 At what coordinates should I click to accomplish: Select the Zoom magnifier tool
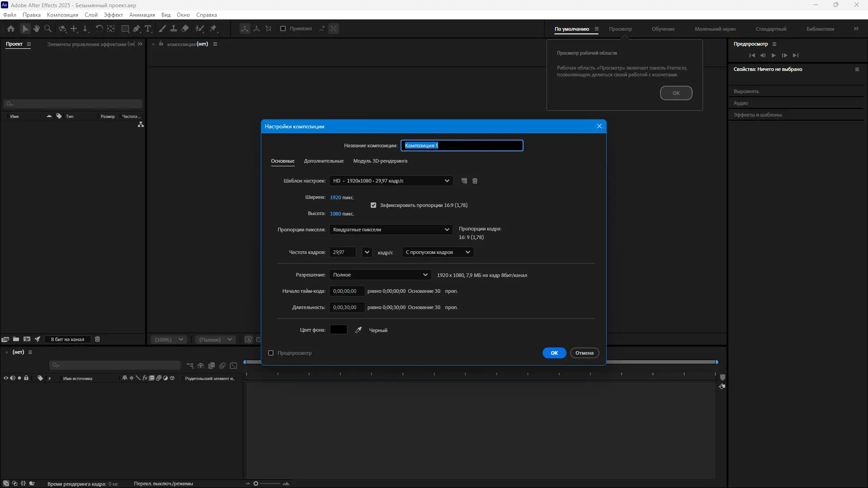click(47, 28)
